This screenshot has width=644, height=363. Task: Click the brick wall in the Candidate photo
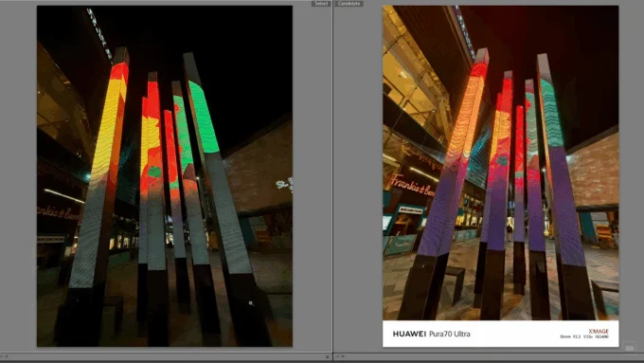[595, 171]
